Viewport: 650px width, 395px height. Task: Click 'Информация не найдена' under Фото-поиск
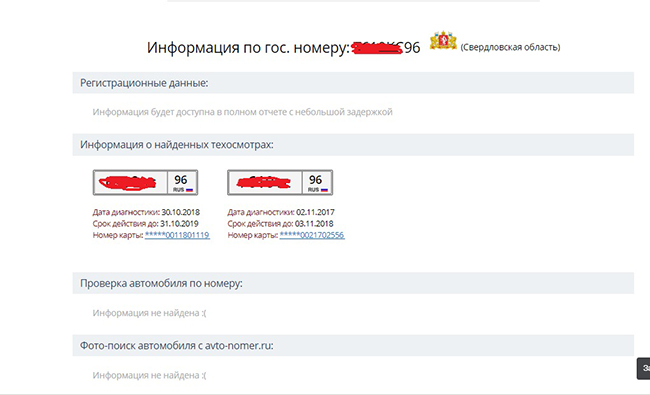click(x=149, y=375)
